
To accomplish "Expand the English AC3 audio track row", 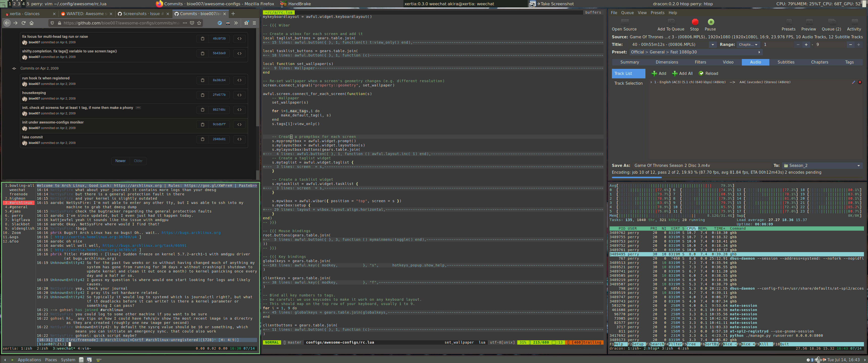I will [x=651, y=82].
